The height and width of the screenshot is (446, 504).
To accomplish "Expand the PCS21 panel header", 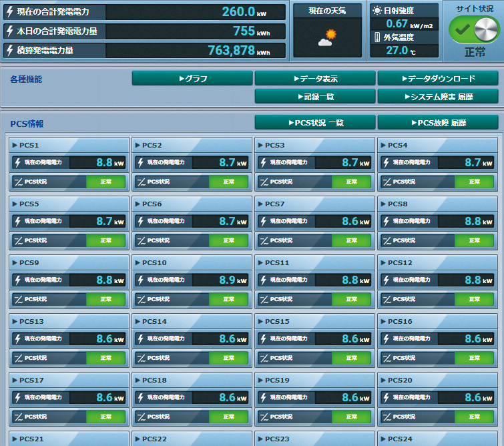I will (69, 439).
